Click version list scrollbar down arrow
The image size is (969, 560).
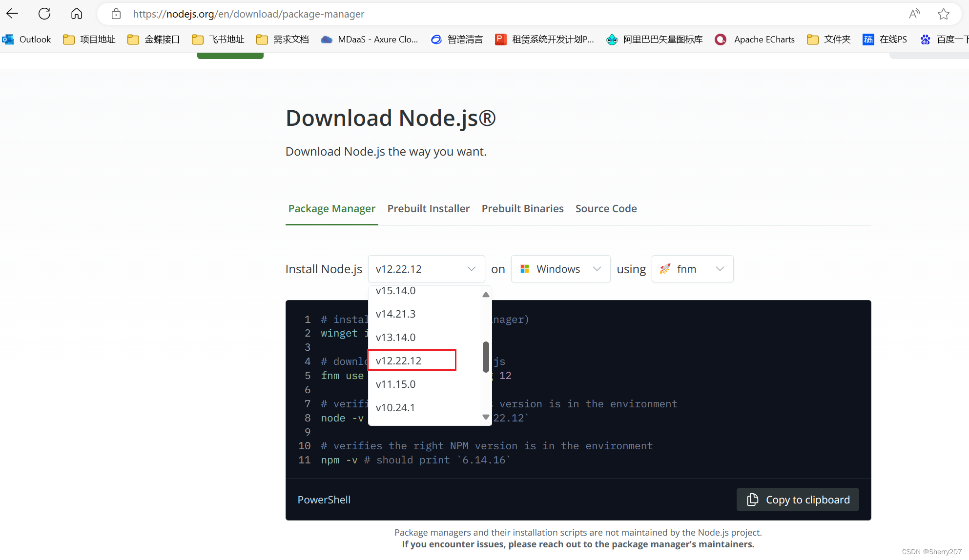(x=486, y=417)
